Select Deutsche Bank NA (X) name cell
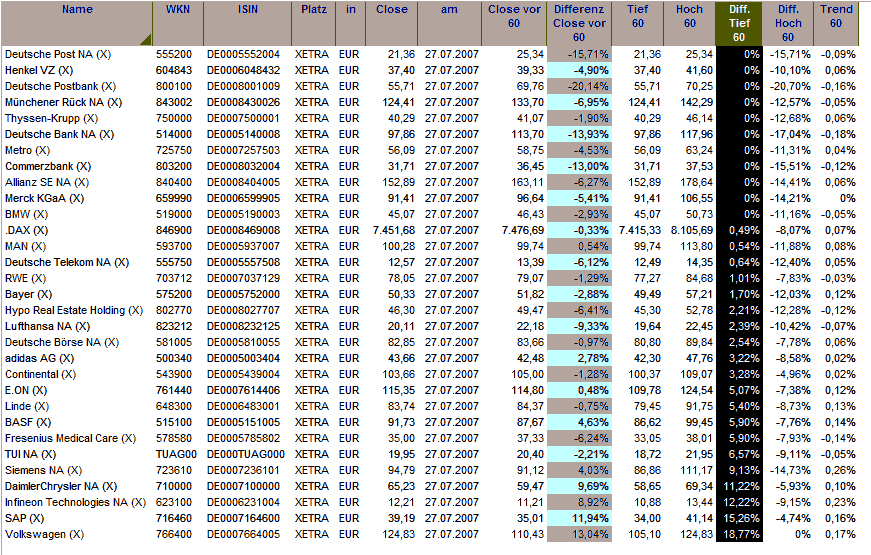 (x=59, y=134)
